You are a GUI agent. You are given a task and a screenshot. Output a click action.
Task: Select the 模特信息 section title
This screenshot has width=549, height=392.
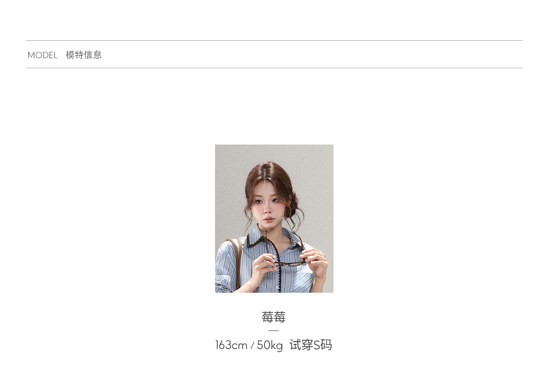pyautogui.click(x=84, y=55)
